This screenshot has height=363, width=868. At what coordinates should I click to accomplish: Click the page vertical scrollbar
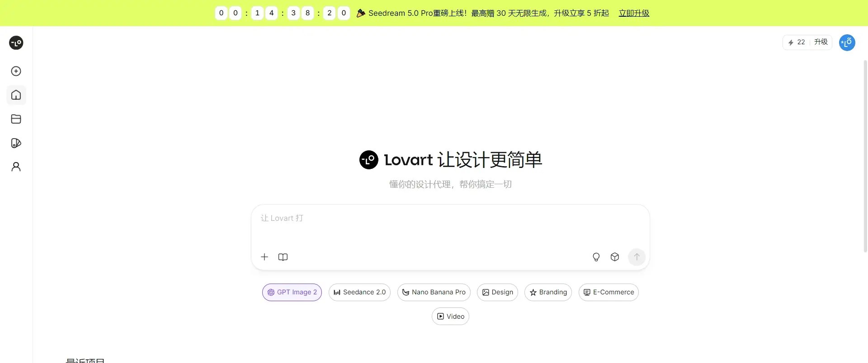pos(865,156)
